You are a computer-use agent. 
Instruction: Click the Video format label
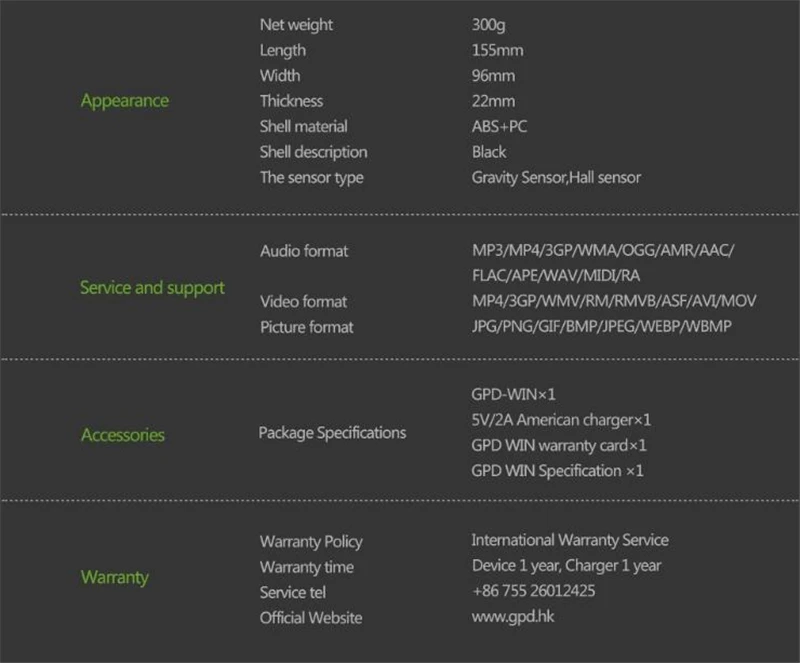303,302
